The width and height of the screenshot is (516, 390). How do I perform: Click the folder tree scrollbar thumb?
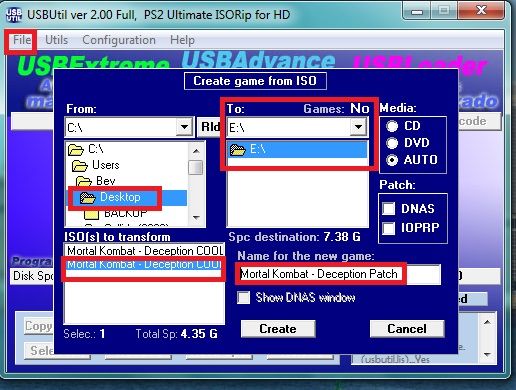coord(196,167)
